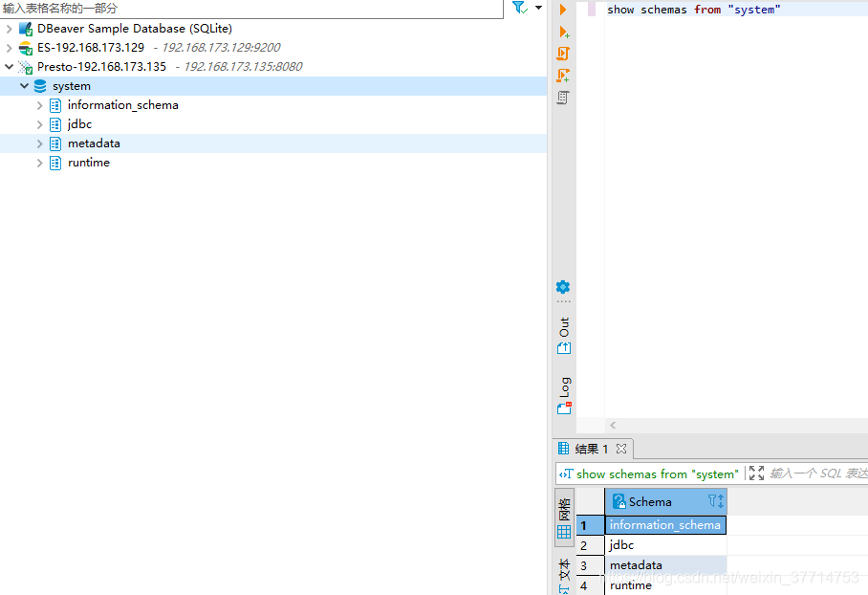
Task: Click the table name filter input field
Action: tap(251, 9)
